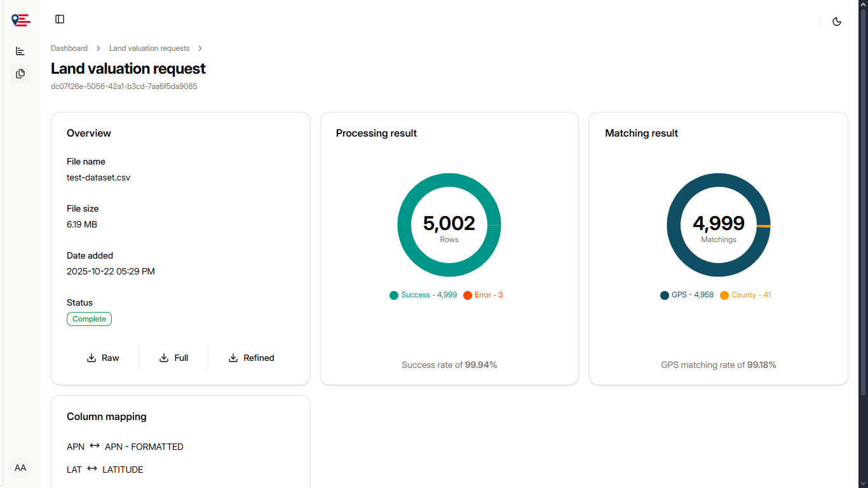
Task: Open Land valuation requests breadcrumb
Action: [x=149, y=48]
